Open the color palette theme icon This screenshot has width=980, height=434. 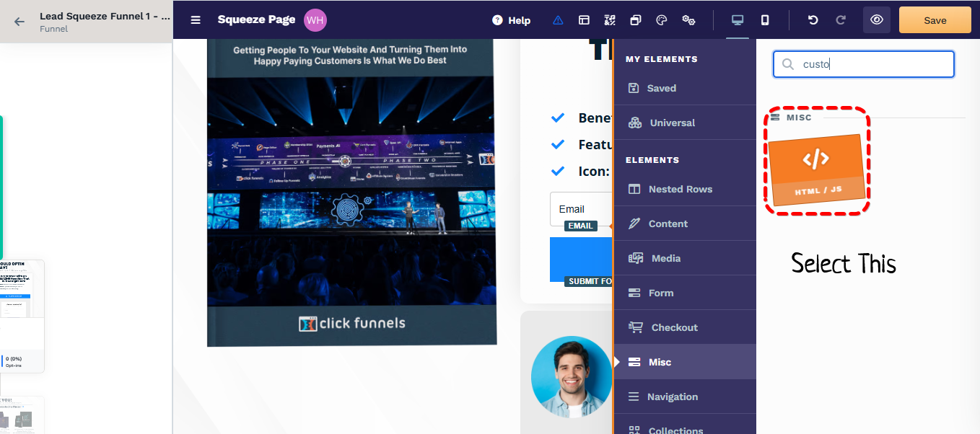662,20
